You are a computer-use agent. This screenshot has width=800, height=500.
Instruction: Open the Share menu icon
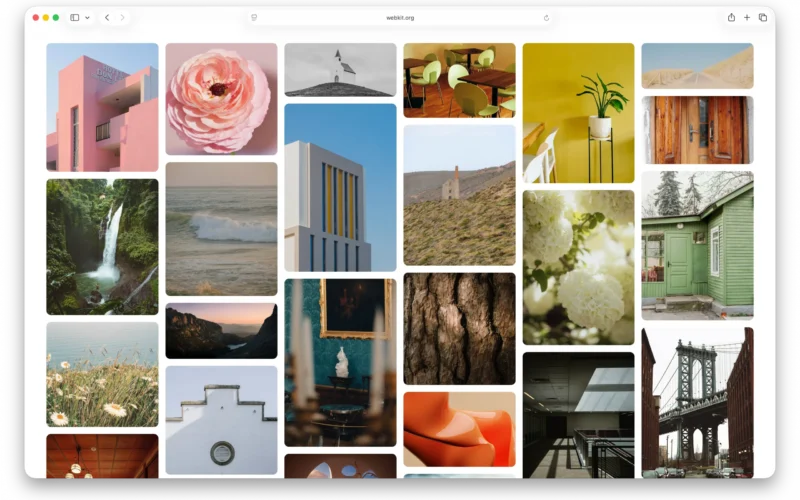coord(731,17)
